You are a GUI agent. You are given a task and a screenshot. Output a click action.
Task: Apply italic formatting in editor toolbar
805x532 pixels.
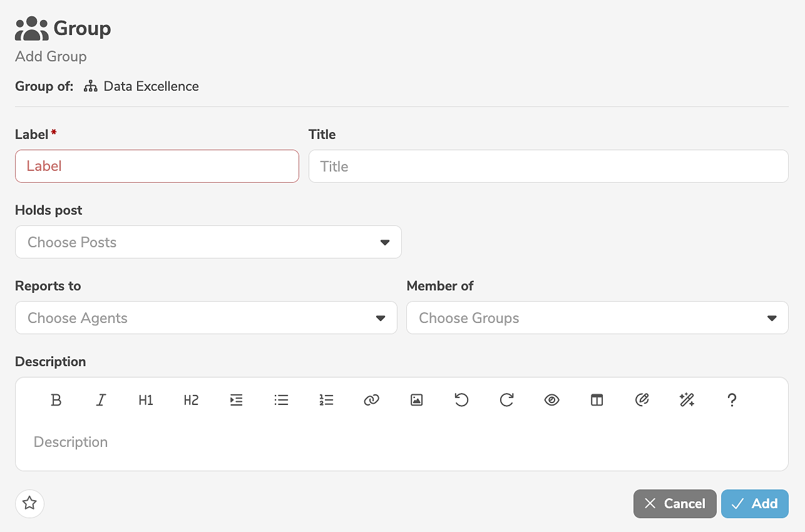[x=101, y=400]
